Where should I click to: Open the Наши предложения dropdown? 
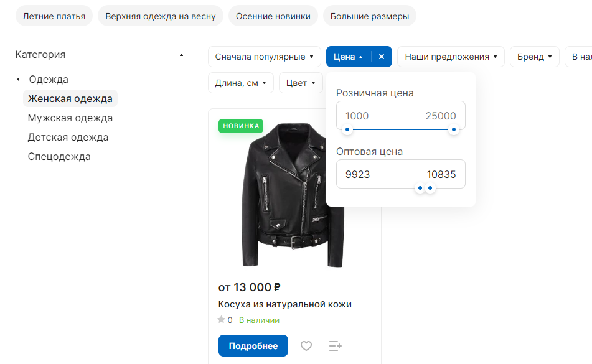point(451,57)
